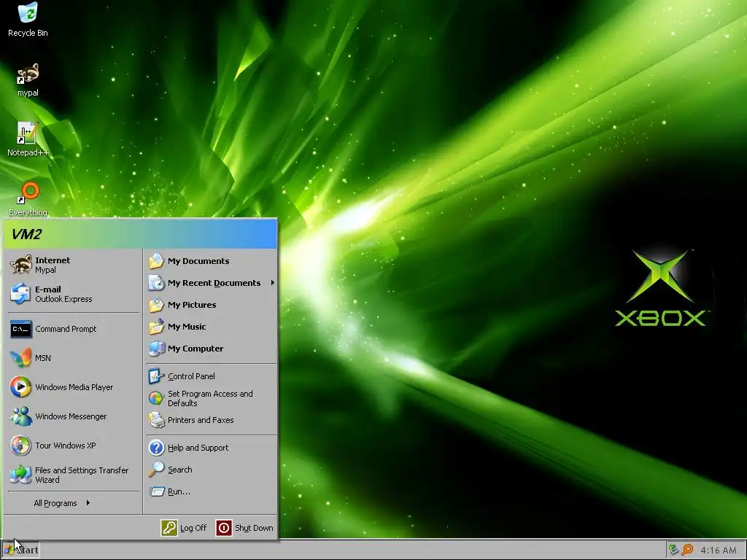Open the Help and Support entry
The width and height of the screenshot is (747, 560).
pos(212,448)
